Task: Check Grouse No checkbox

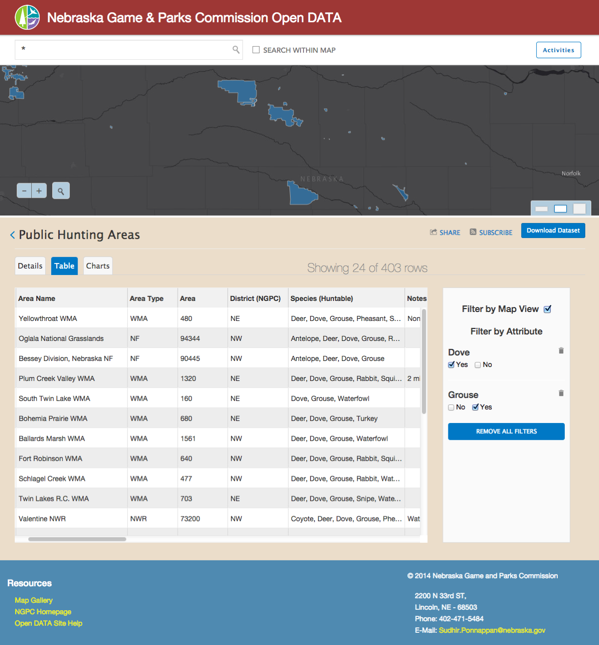Action: pyautogui.click(x=451, y=407)
